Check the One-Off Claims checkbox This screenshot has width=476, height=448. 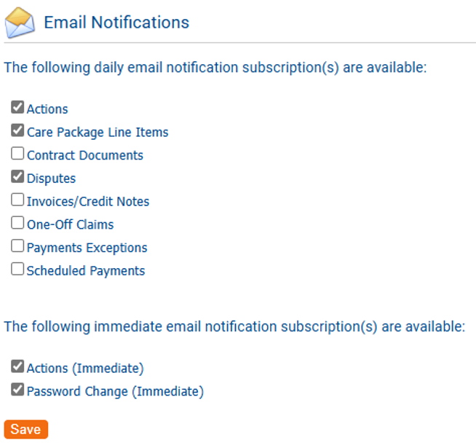tap(17, 224)
